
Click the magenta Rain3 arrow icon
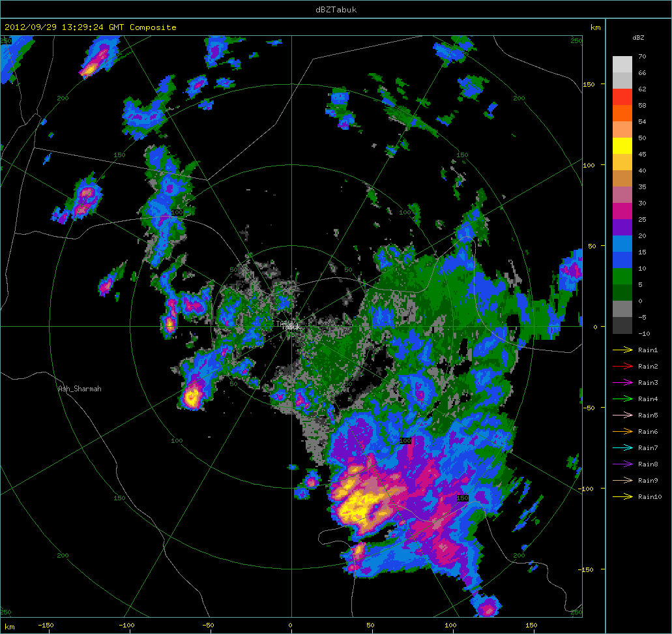click(622, 383)
